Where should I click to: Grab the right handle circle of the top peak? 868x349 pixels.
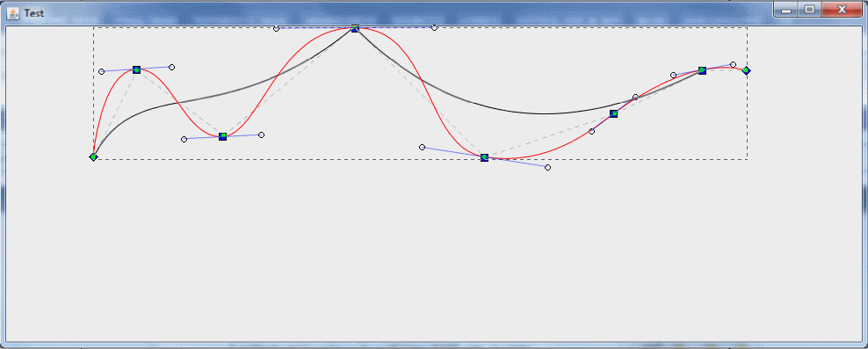(434, 27)
